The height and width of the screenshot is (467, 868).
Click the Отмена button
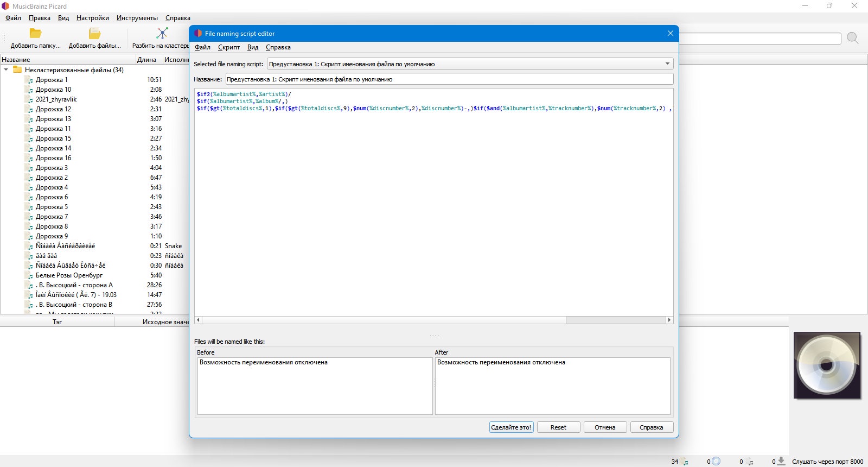pos(605,427)
